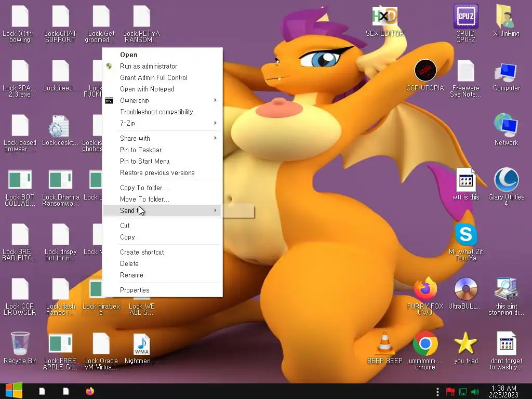Select the 'wtf is this' desktop icon
532x399 pixels.
465,180
